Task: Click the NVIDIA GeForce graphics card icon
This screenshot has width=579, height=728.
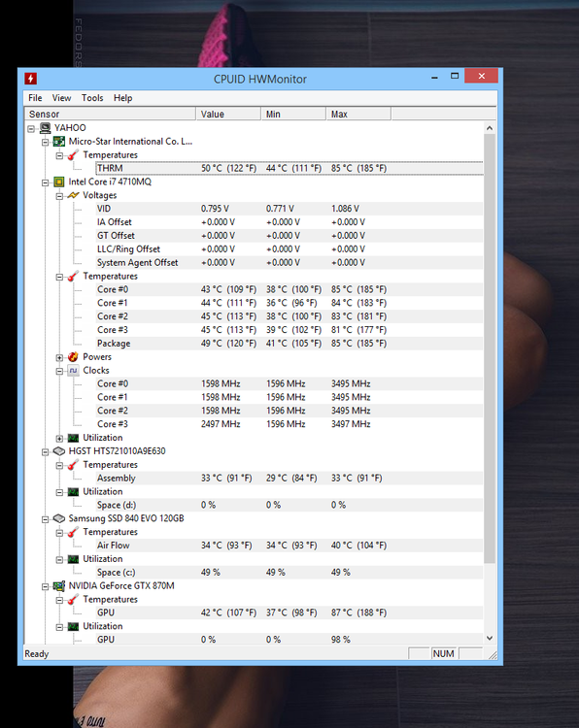Action: 59,586
